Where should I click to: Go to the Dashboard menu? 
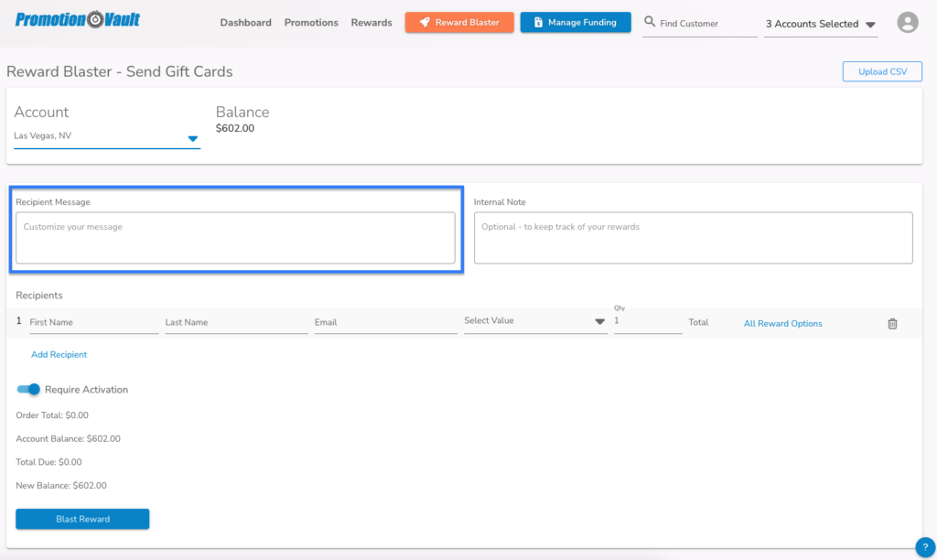pos(245,23)
